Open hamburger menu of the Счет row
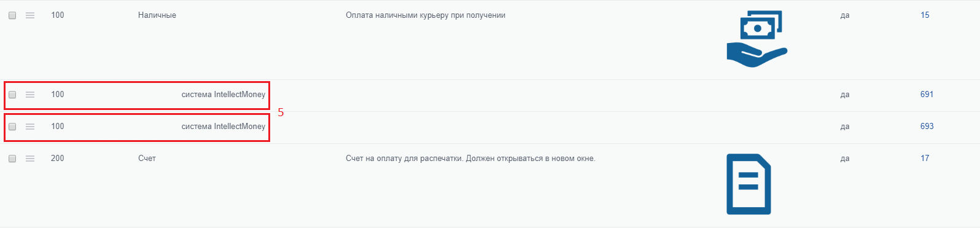 pos(30,159)
